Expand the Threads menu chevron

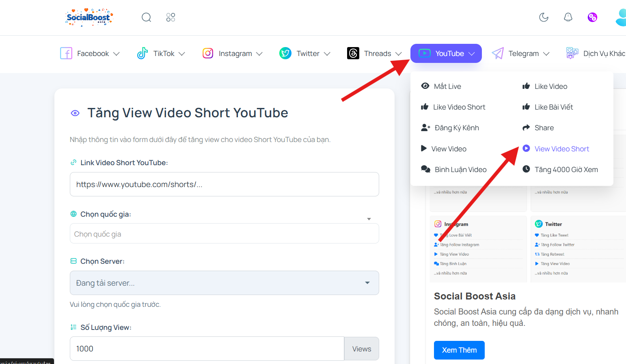point(399,54)
